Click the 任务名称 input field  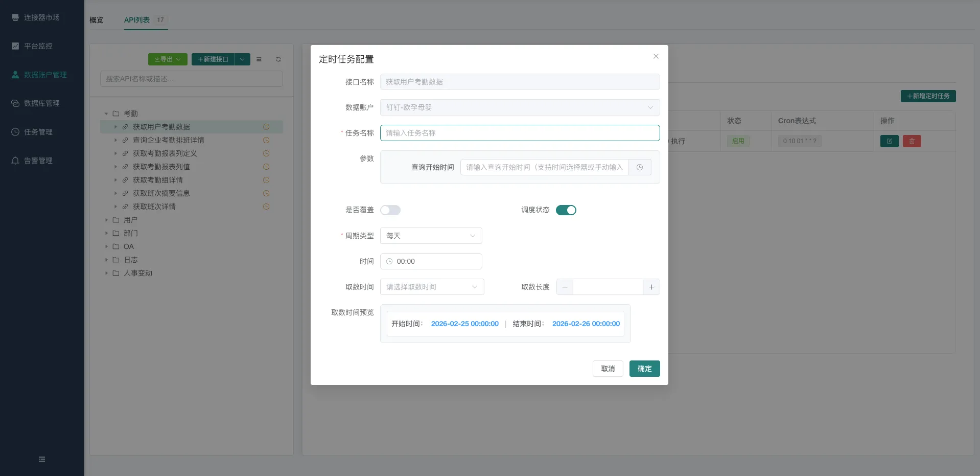point(520,133)
